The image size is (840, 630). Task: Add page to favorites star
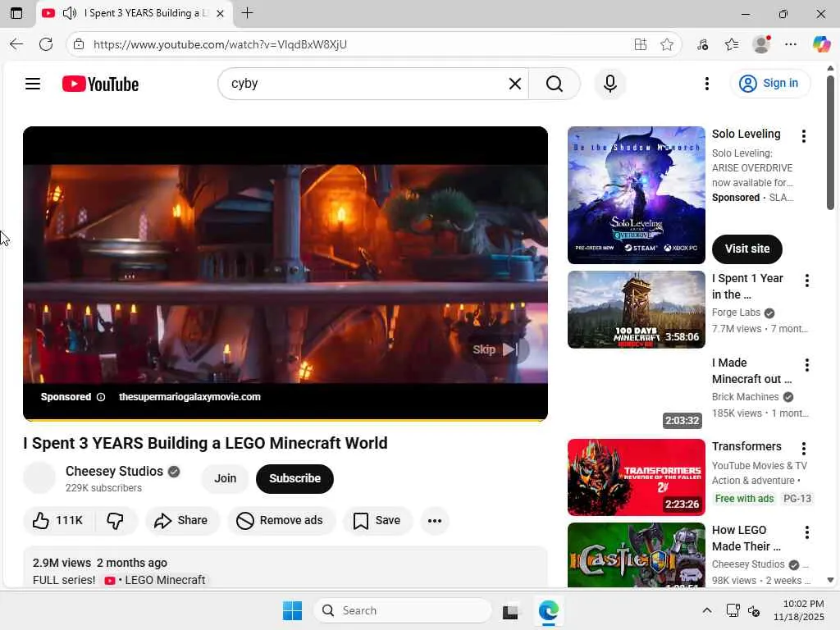click(666, 44)
